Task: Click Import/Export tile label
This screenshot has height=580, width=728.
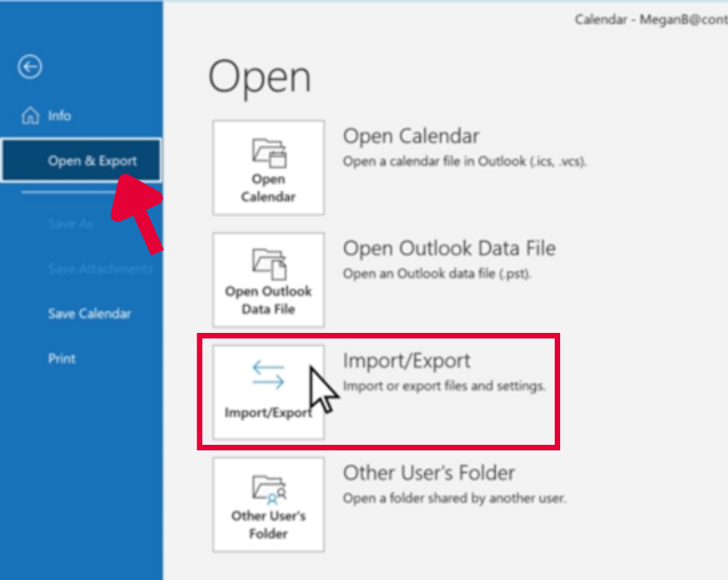Action: 268,412
